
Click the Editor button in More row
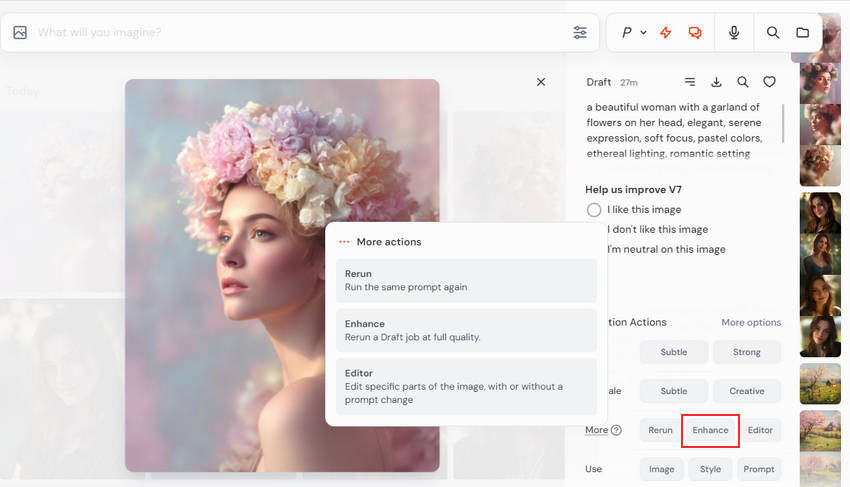click(x=760, y=430)
